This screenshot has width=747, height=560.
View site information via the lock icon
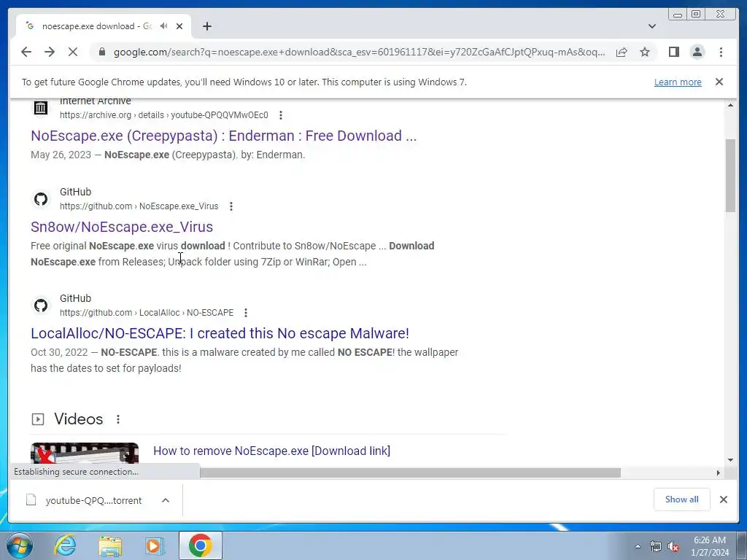(101, 52)
